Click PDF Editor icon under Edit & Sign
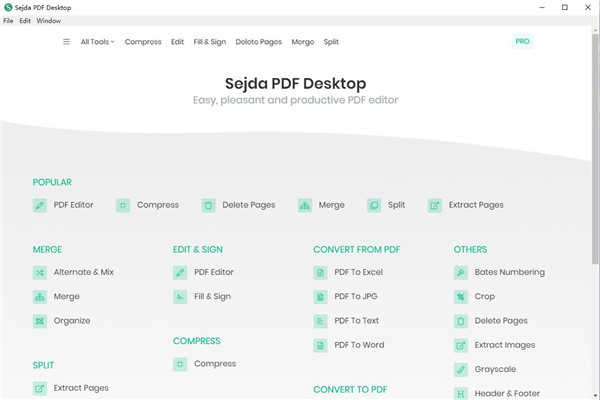The width and height of the screenshot is (600, 400). point(180,273)
